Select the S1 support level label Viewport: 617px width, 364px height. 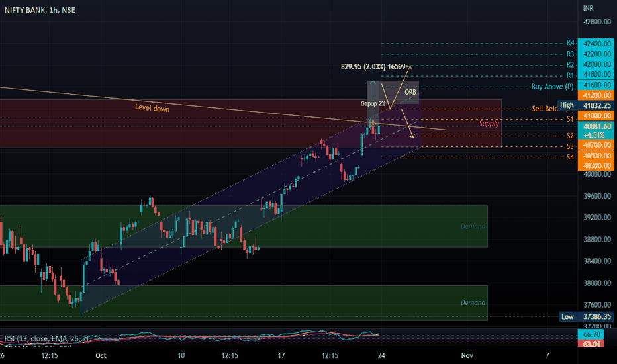pyautogui.click(x=570, y=119)
